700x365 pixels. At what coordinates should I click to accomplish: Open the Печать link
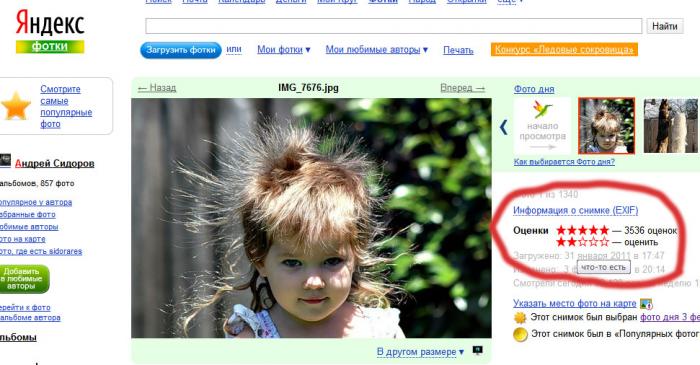click(458, 50)
